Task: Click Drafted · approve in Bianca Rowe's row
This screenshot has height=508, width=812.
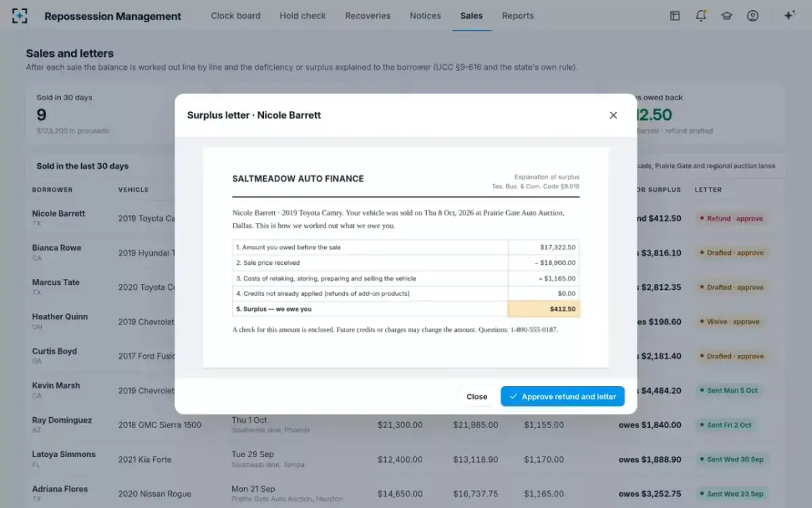Action: (731, 253)
